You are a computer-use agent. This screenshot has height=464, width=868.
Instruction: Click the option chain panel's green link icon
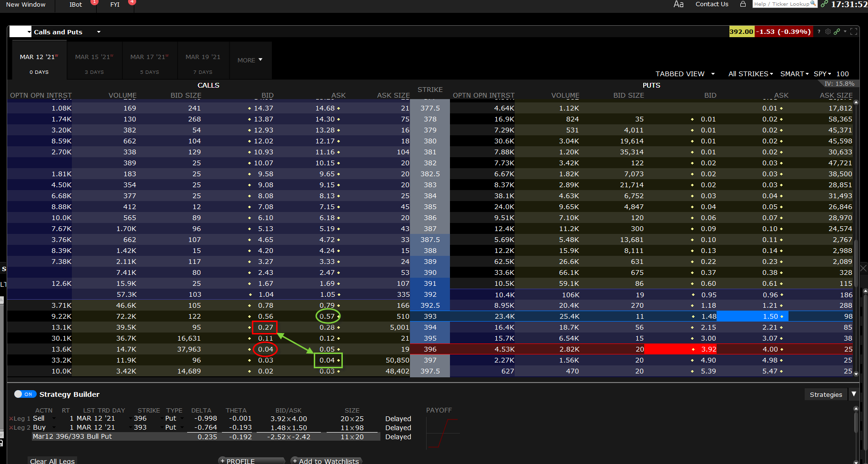(x=837, y=31)
